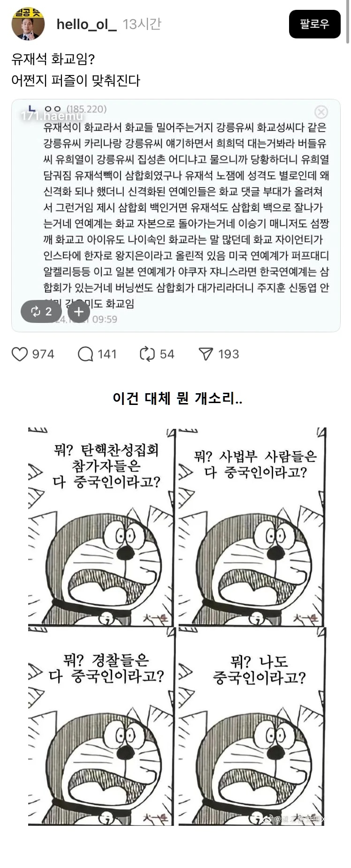
Task: Tap the repost arrows icon
Action: coord(147,354)
